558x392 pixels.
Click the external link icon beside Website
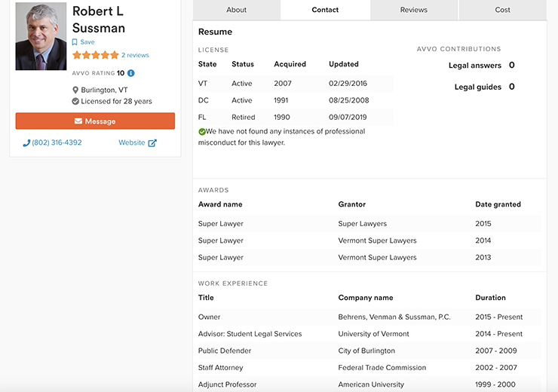[x=152, y=143]
